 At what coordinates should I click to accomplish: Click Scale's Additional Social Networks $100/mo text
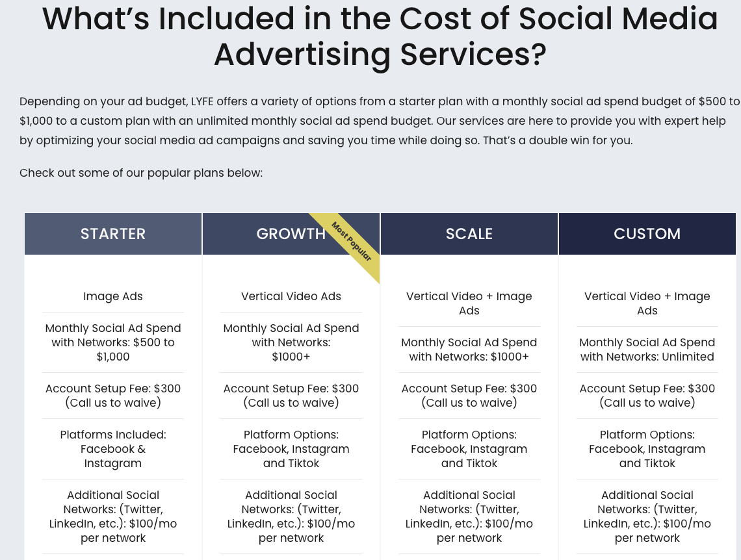pos(469,516)
